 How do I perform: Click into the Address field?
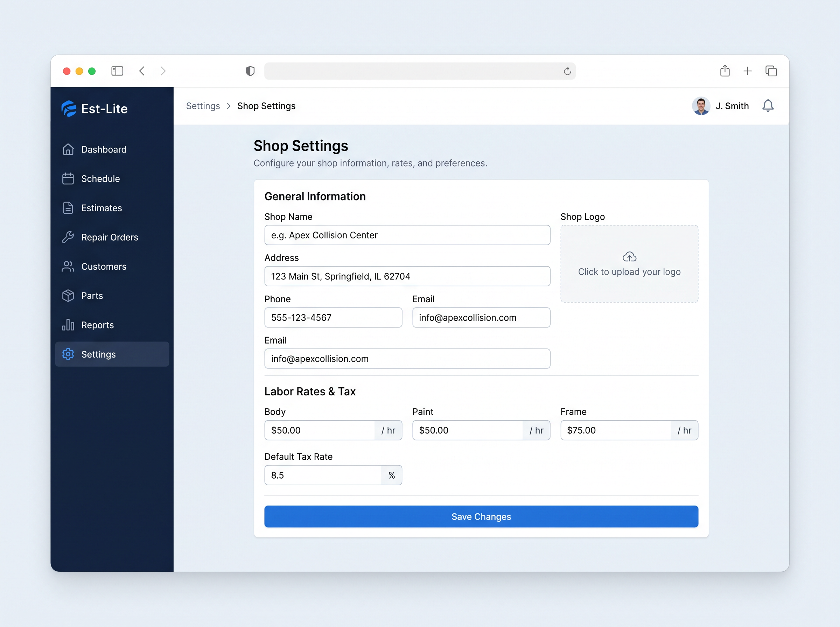click(x=407, y=276)
